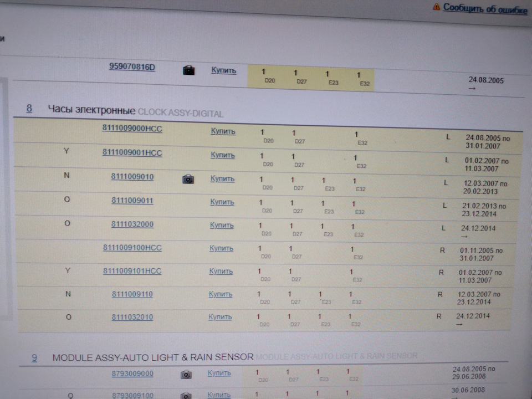This screenshot has width=532, height=399.
Task: Click Купить for 8111009100HCC
Action: click(221, 248)
